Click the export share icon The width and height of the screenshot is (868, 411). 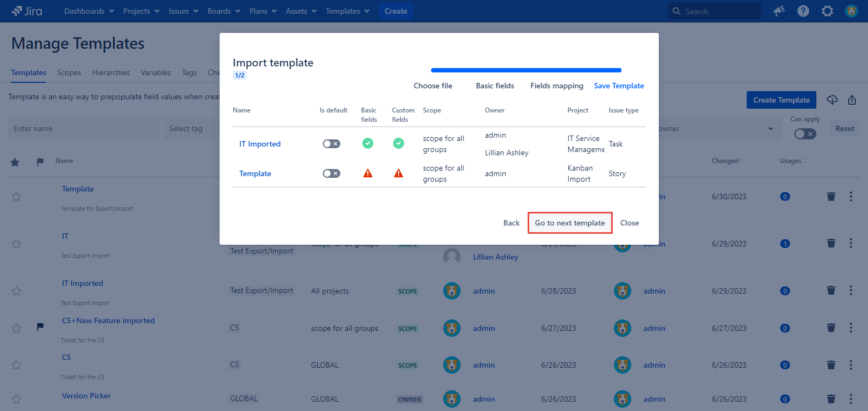pos(852,100)
